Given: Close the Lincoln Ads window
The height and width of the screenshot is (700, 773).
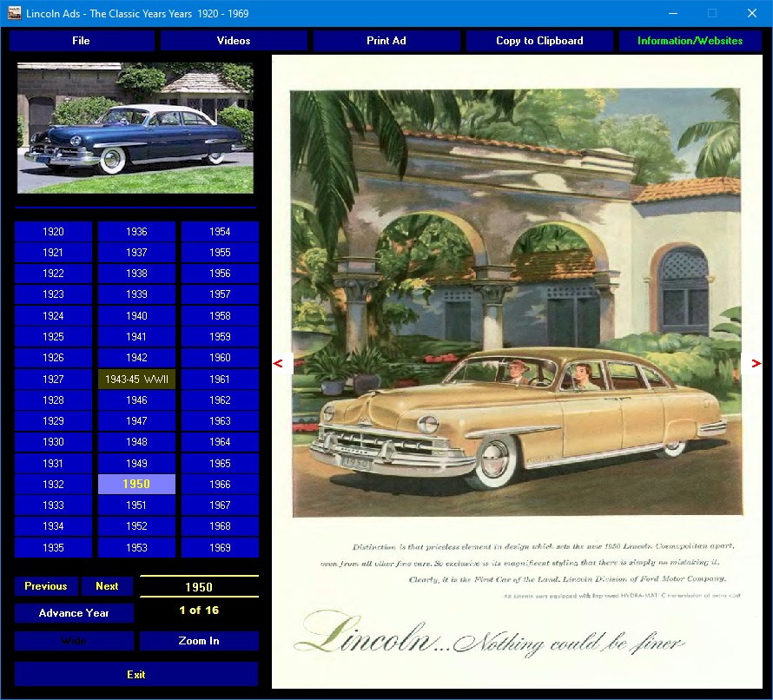Looking at the screenshot, I should click(752, 13).
